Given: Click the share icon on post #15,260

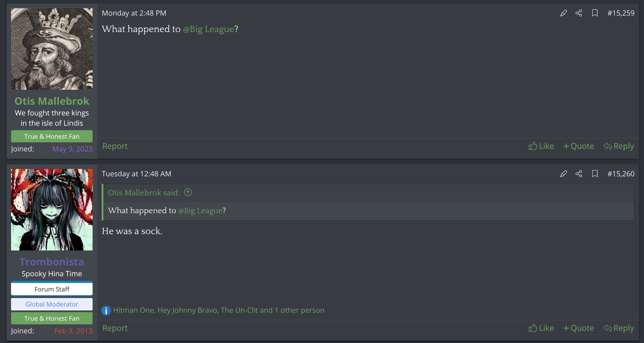Looking at the screenshot, I should [x=579, y=174].
